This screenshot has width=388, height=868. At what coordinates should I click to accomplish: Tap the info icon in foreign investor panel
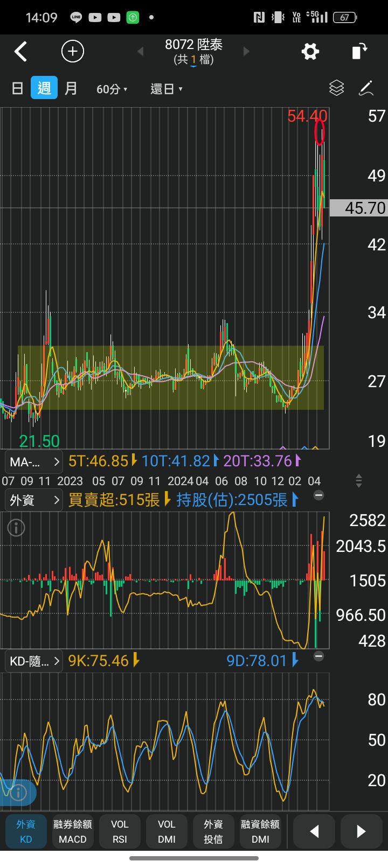click(16, 528)
